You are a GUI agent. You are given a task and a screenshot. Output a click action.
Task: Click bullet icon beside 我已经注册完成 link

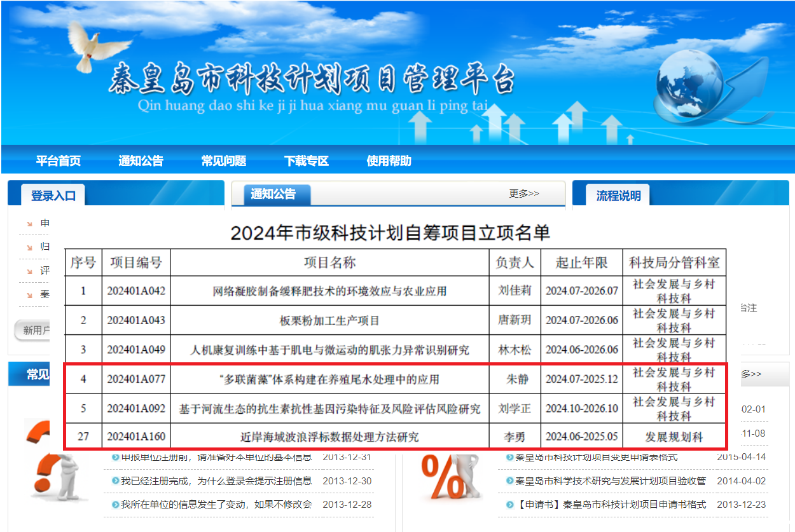(115, 481)
